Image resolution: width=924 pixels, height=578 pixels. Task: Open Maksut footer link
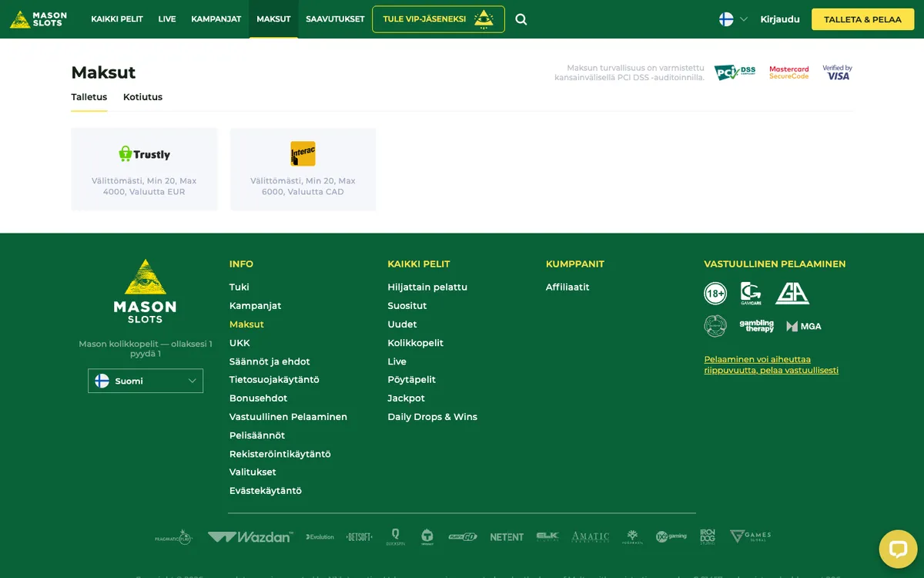point(246,324)
